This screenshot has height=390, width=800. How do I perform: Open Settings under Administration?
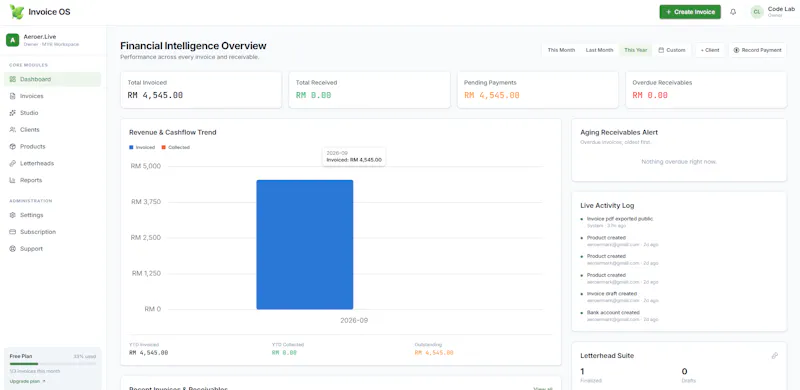click(x=53, y=215)
